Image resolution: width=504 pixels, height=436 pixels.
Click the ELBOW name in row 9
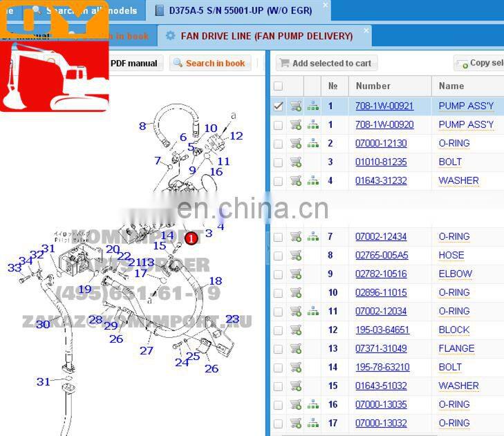(456, 274)
